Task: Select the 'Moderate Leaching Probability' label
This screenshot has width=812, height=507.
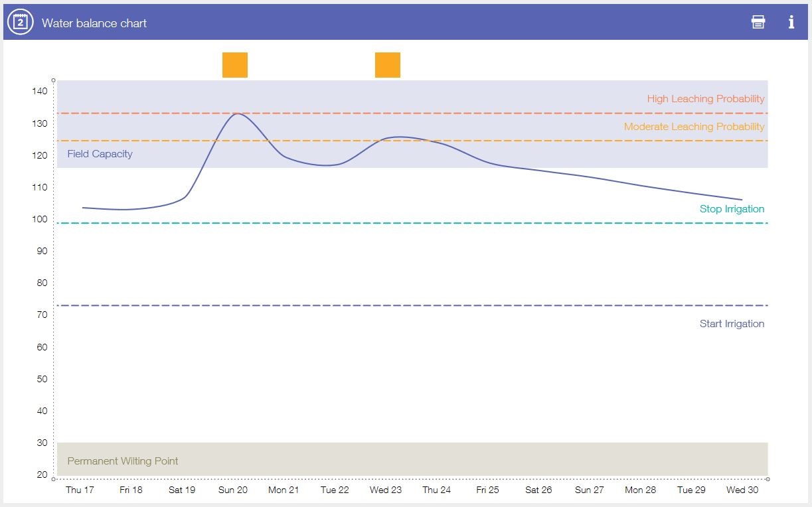Action: click(x=694, y=127)
